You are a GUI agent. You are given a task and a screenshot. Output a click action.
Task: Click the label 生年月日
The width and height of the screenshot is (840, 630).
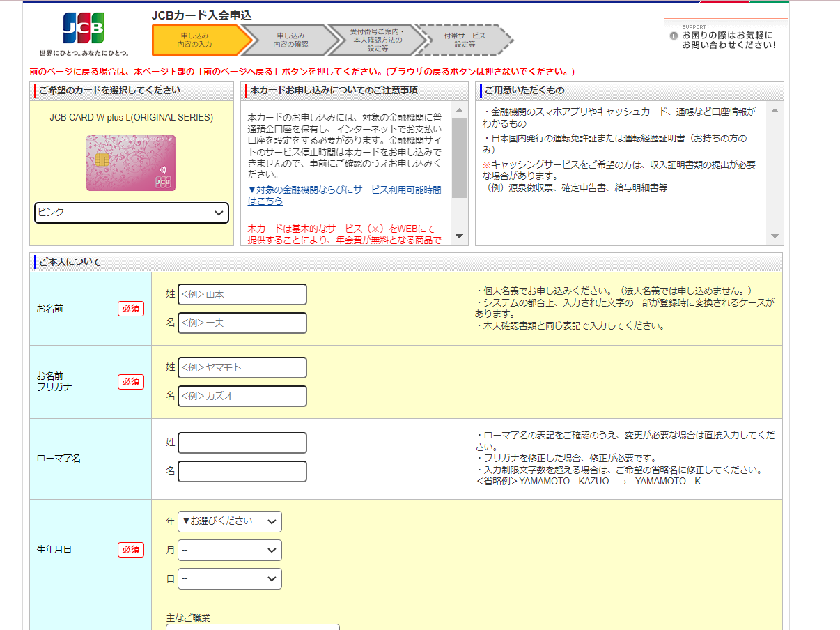(x=54, y=550)
